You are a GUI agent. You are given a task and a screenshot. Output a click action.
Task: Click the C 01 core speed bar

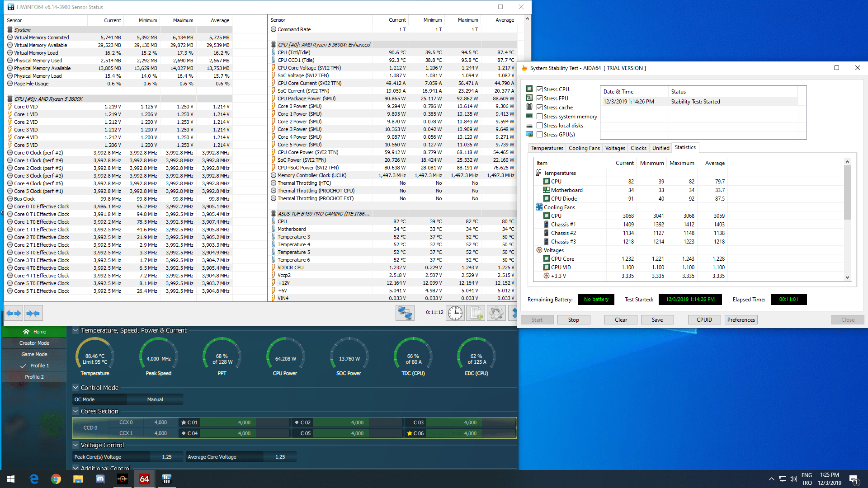coord(244,422)
